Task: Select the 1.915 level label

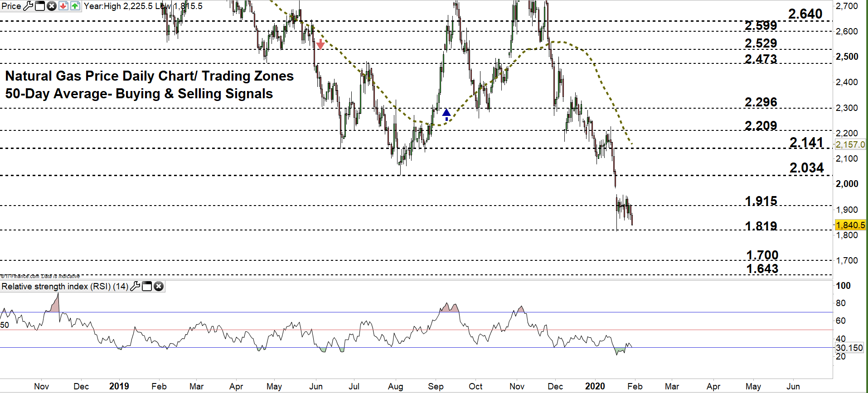Action: (761, 201)
